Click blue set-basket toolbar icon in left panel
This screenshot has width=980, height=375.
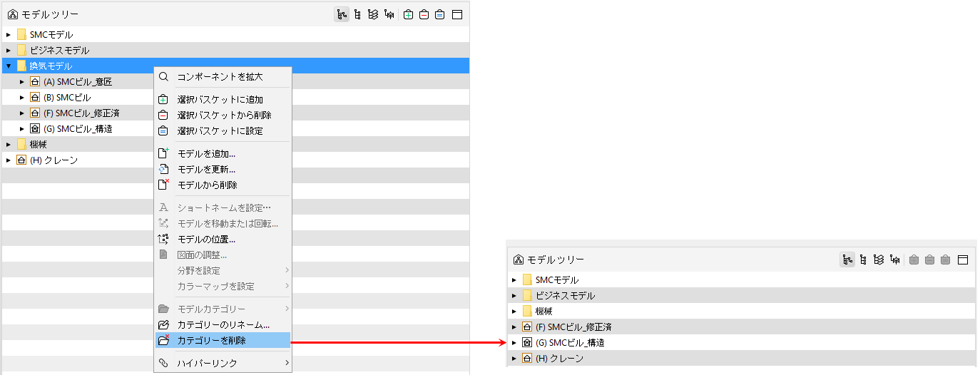(x=440, y=14)
